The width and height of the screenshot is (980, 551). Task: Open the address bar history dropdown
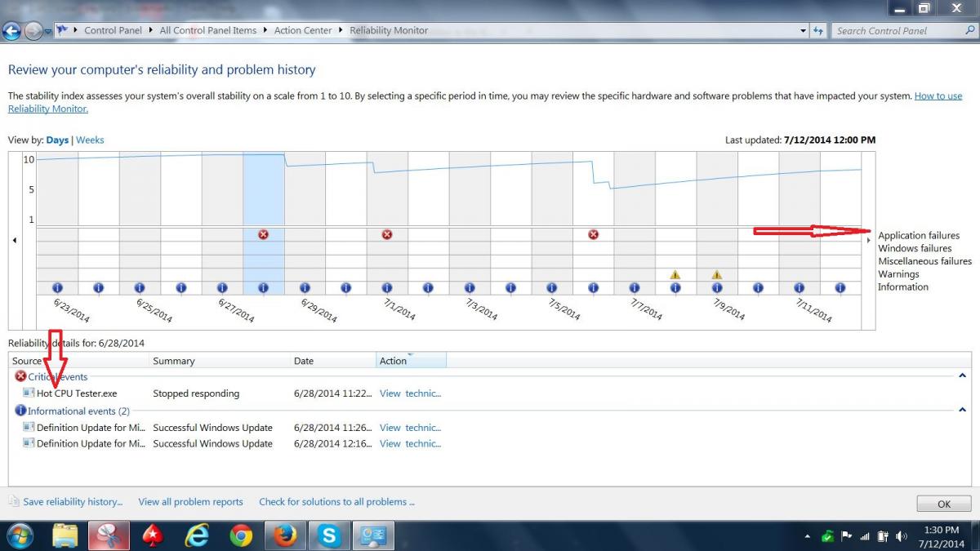(804, 30)
